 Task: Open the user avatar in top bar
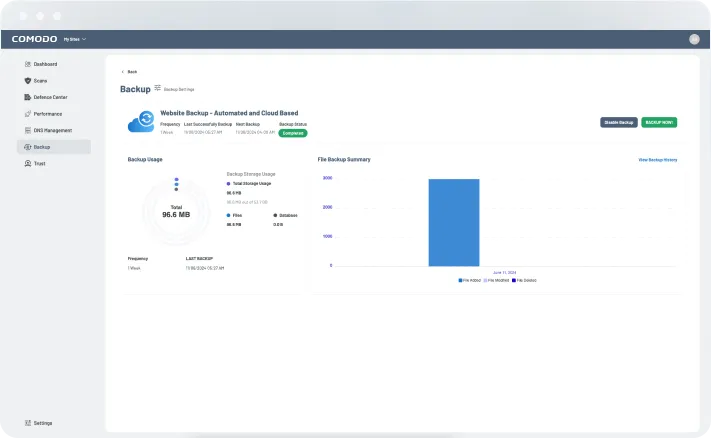pyautogui.click(x=694, y=39)
